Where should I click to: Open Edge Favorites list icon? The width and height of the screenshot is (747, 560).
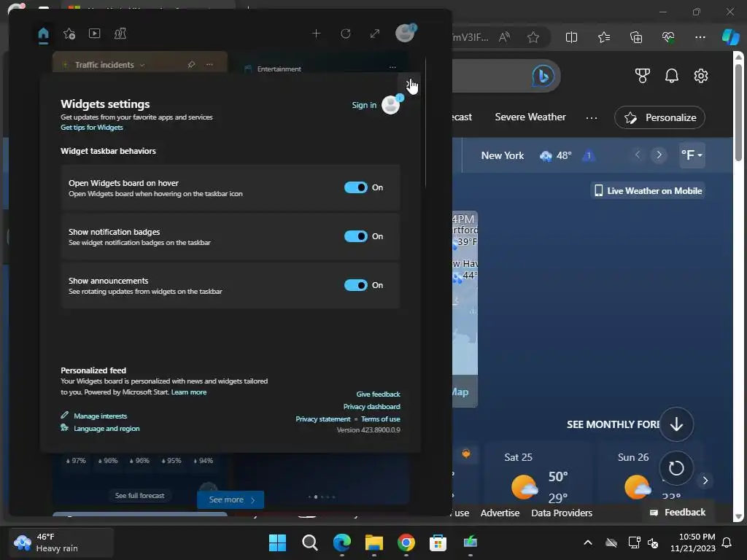pos(603,37)
